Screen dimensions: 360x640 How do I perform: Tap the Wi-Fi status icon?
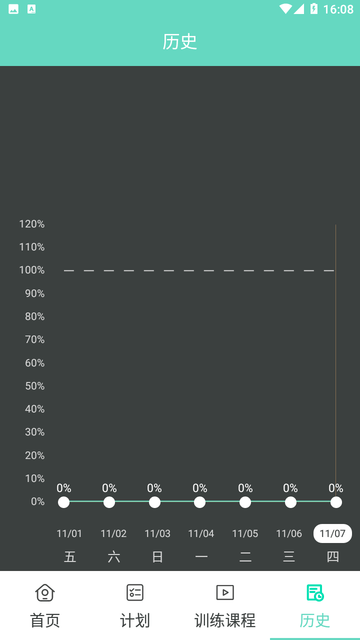point(285,9)
